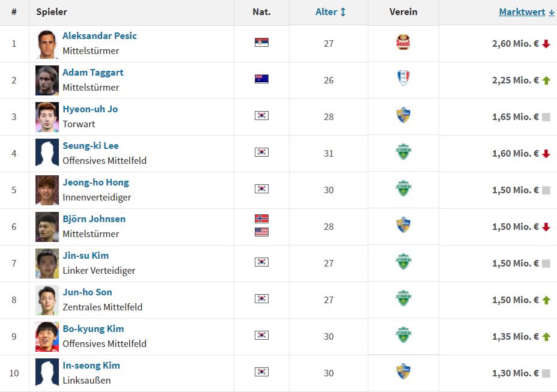Click the Australian flag in Taggart's row

pyautogui.click(x=261, y=79)
